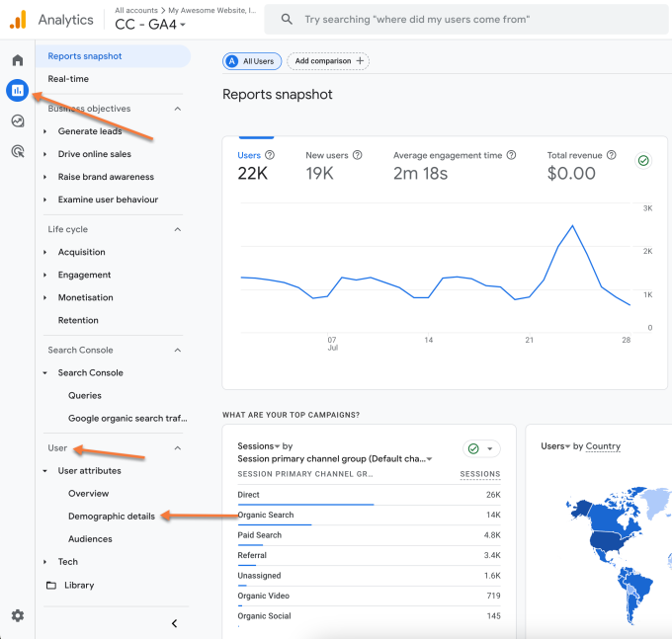Image resolution: width=672 pixels, height=639 pixels.
Task: Click green check icon on overview card
Action: click(643, 161)
